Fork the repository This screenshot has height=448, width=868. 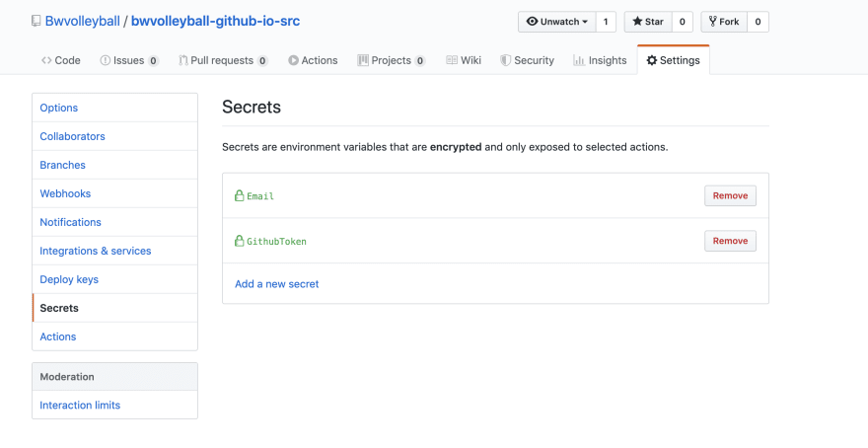(724, 22)
